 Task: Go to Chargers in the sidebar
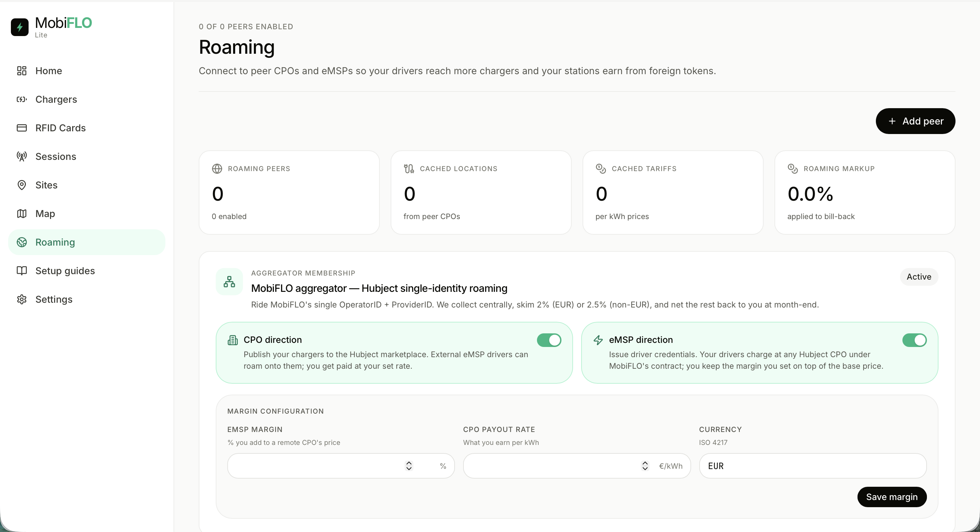[x=87, y=99]
